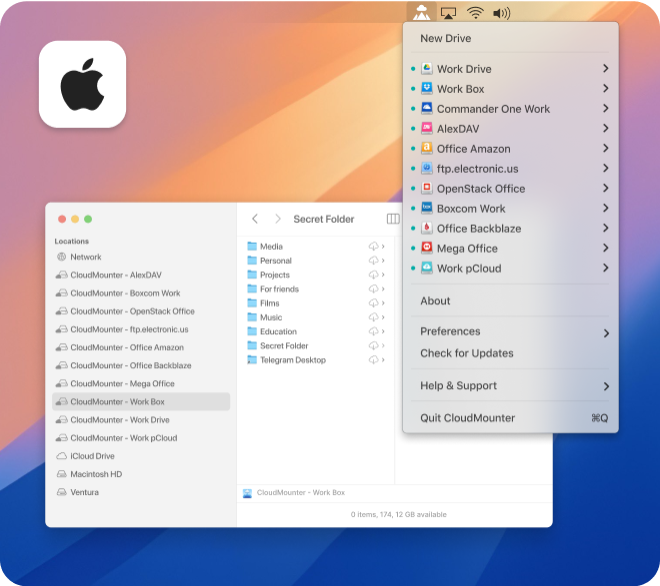Click the OpenStack Office icon
The width and height of the screenshot is (660, 586).
[426, 188]
